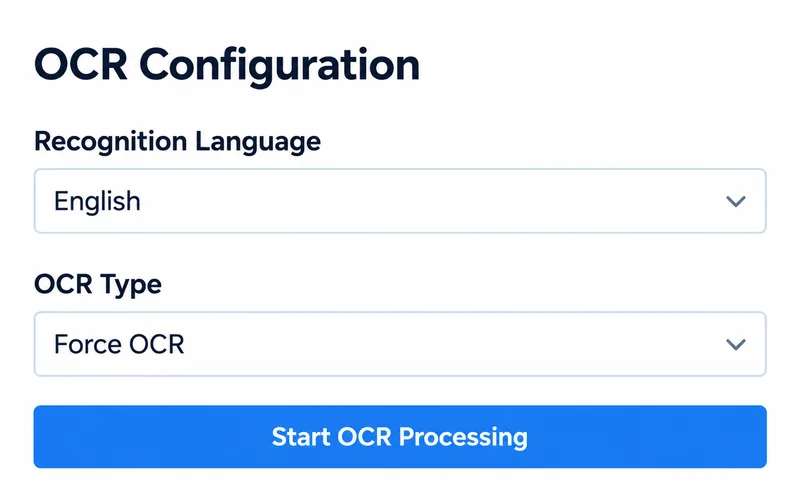Click the "OCR" word in the page heading

(81, 65)
